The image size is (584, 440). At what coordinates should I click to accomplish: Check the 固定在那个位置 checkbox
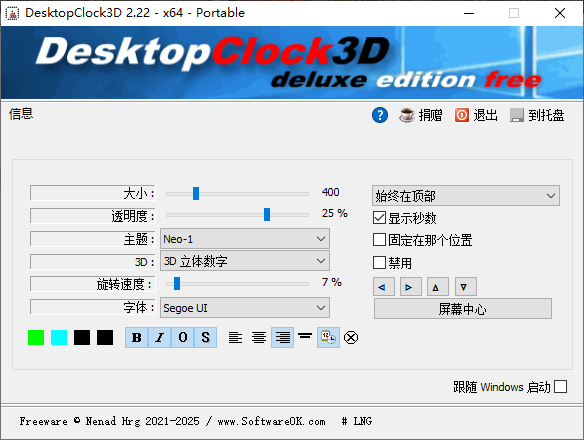[379, 240]
